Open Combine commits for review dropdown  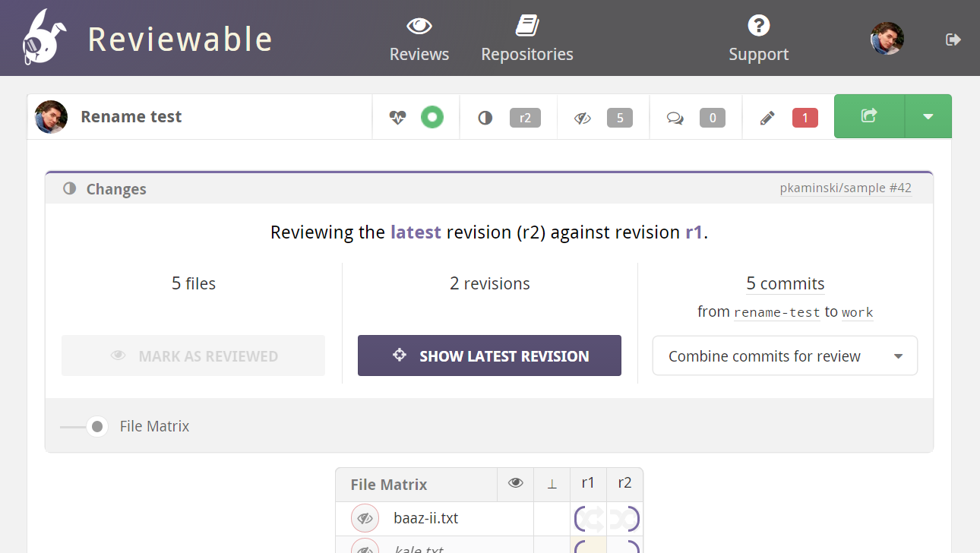click(x=785, y=355)
